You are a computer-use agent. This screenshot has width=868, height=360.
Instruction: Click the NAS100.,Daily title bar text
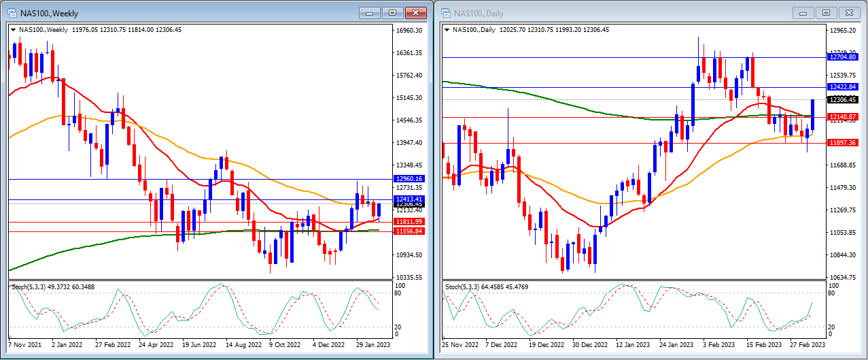coord(480,14)
